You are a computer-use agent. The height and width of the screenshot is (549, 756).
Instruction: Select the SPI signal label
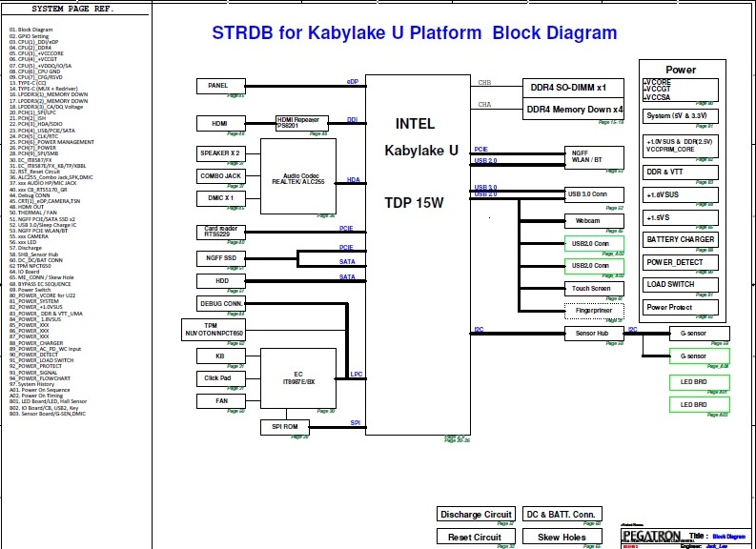(356, 423)
